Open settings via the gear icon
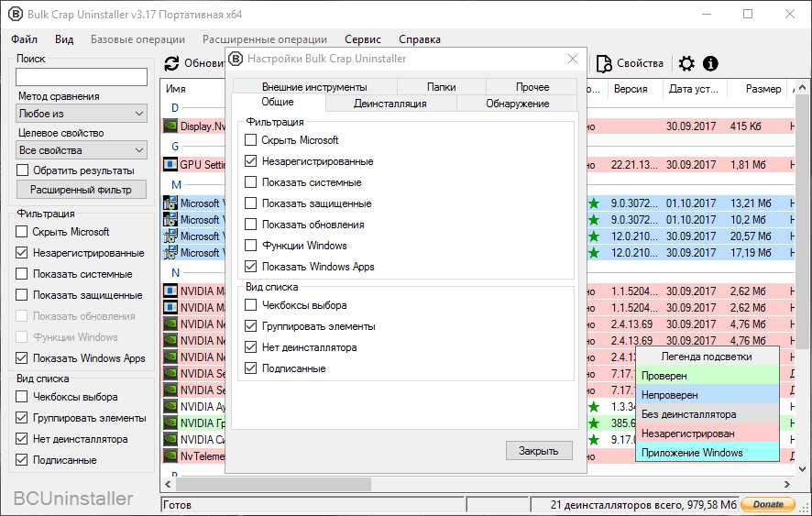 point(686,64)
